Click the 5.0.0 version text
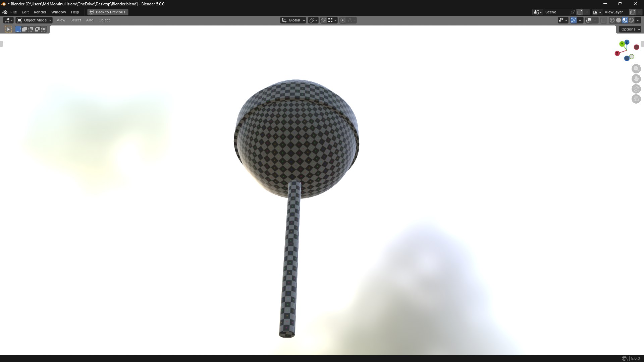The width and height of the screenshot is (644, 362). [635, 358]
